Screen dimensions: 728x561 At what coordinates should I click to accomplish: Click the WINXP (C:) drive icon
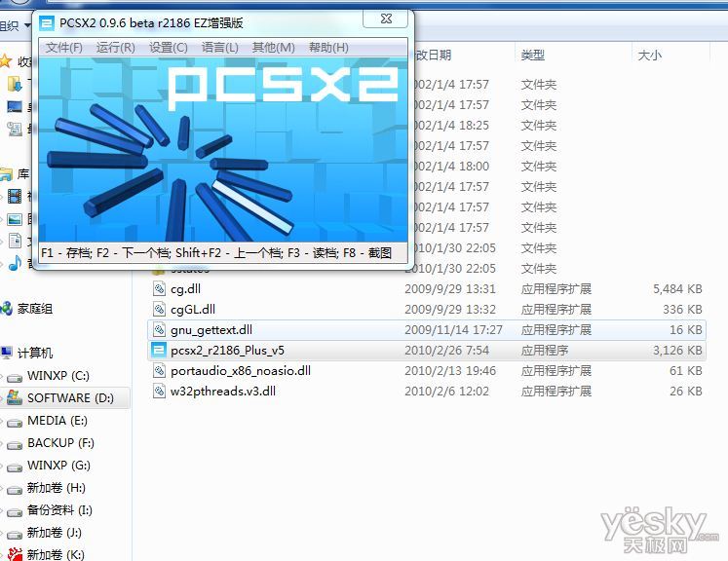pyautogui.click(x=15, y=377)
